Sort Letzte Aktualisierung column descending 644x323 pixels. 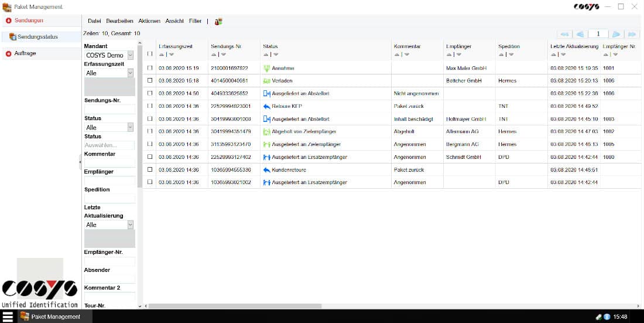[563, 55]
